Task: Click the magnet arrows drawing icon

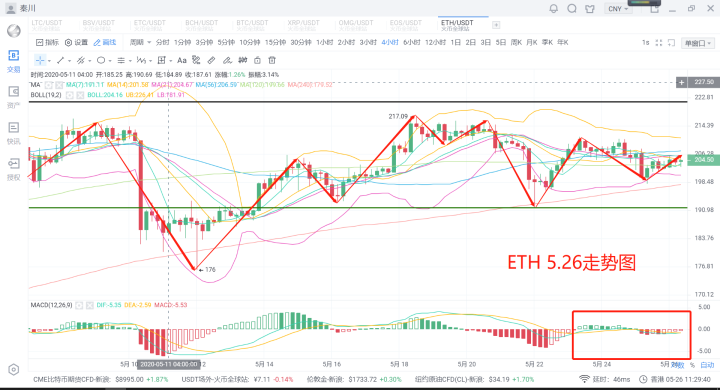Action: 242,60
